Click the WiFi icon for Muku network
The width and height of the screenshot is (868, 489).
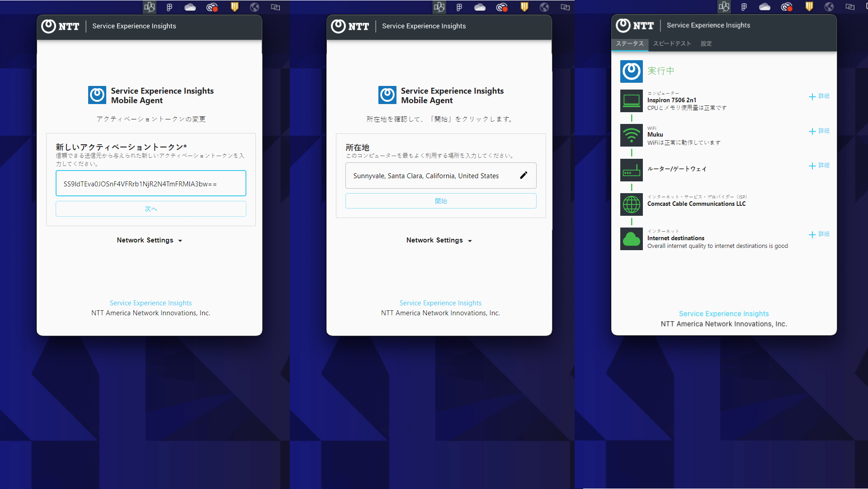[x=631, y=135]
